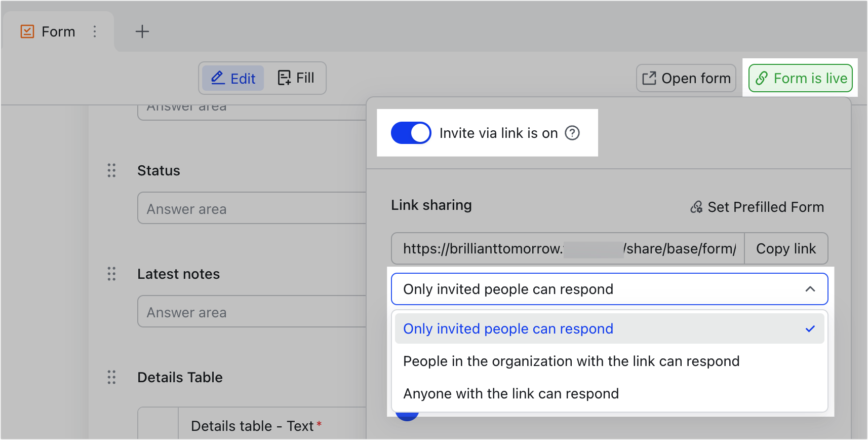Click the Status field label
868x440 pixels.
click(x=159, y=170)
